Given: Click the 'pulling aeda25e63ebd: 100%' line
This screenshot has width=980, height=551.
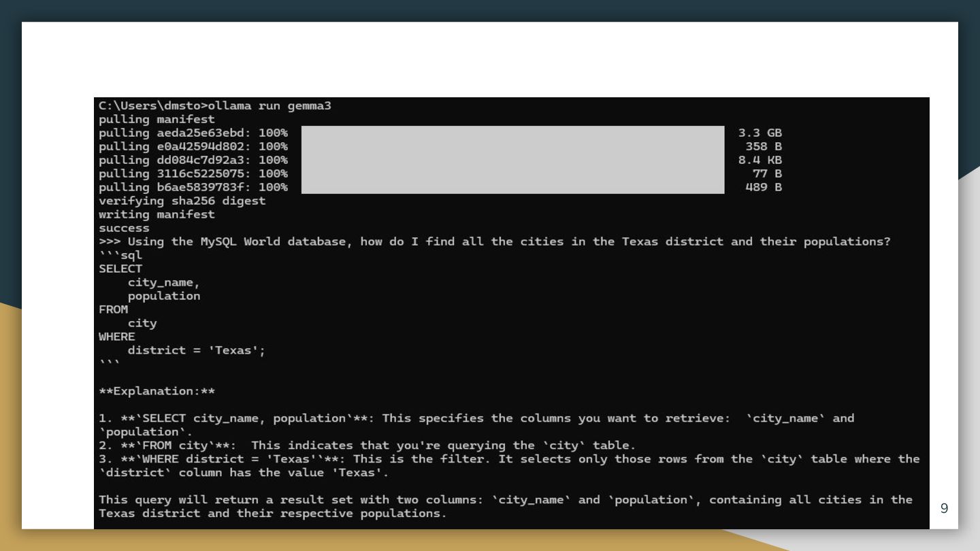Looking at the screenshot, I should [193, 133].
